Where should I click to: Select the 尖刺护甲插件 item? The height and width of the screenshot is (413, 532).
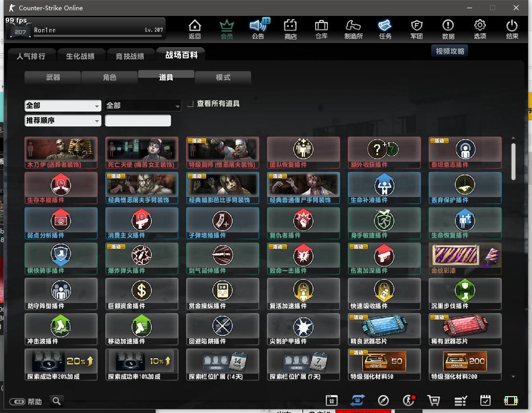pos(303,329)
